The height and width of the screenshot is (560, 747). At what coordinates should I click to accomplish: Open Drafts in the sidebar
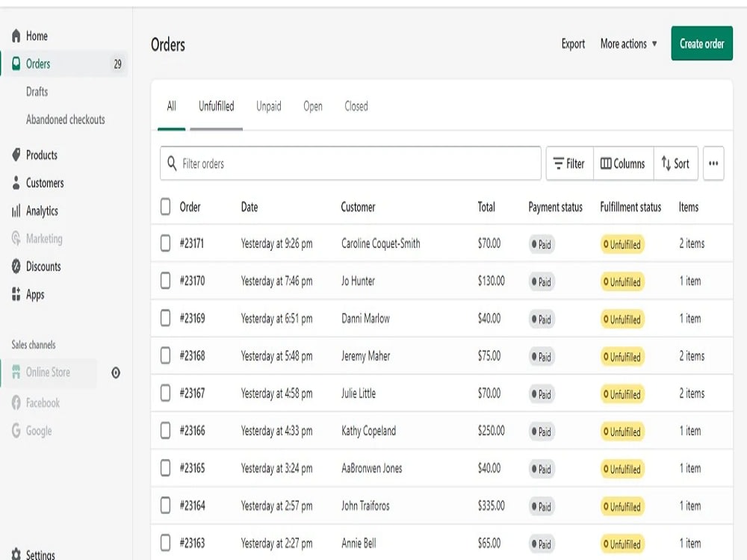pos(37,91)
